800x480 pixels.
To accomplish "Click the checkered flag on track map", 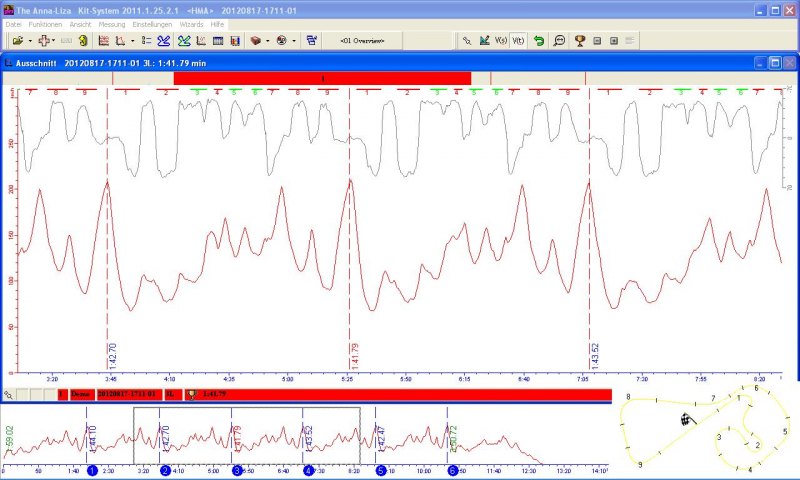I will click(687, 418).
